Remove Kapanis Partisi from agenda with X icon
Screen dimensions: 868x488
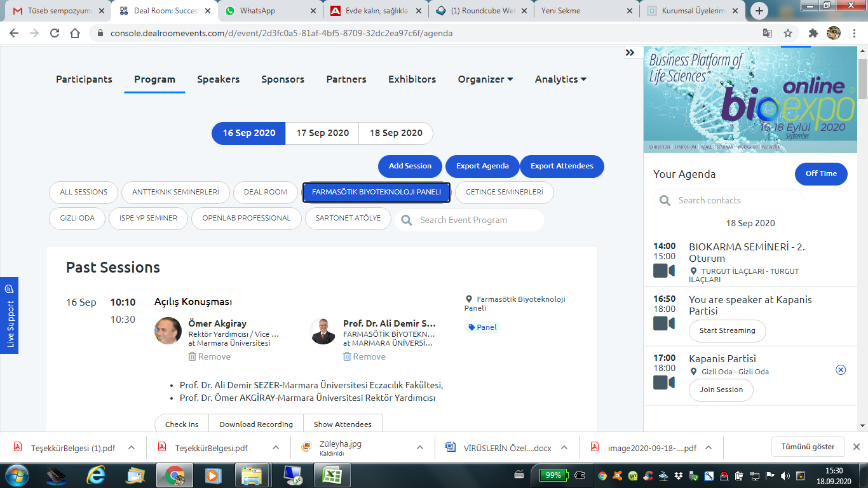tap(841, 370)
